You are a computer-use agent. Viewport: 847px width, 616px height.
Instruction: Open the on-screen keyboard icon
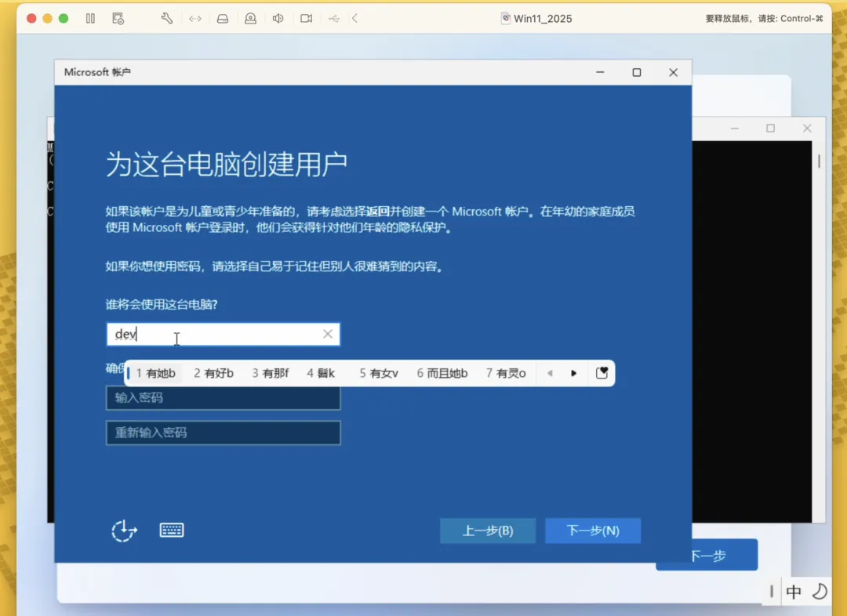point(172,530)
